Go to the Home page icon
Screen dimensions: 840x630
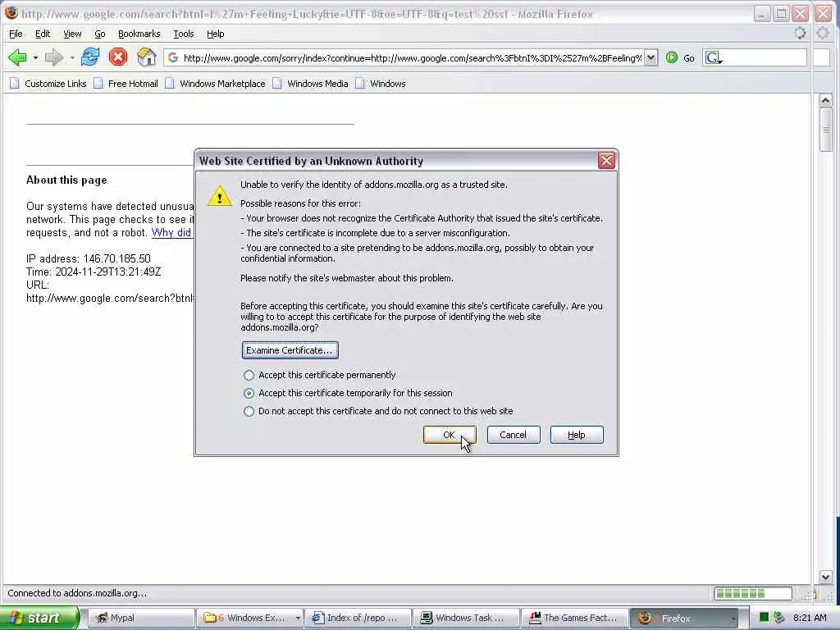click(146, 57)
